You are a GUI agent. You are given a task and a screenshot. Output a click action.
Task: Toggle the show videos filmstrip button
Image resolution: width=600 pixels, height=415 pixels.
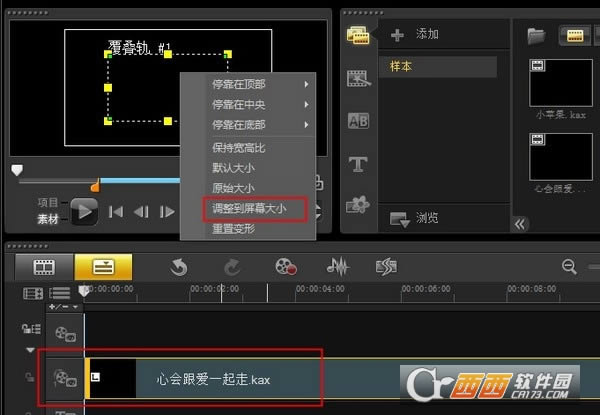[575, 36]
